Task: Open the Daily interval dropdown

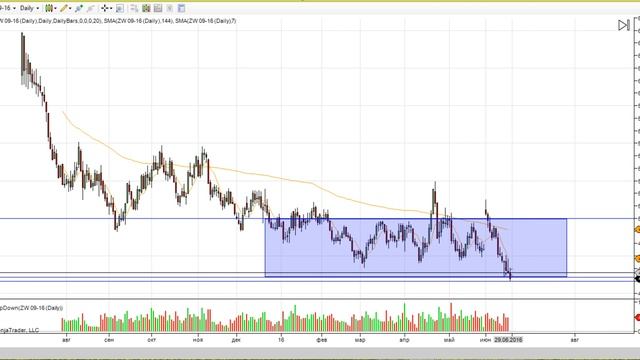Action: click(x=29, y=8)
